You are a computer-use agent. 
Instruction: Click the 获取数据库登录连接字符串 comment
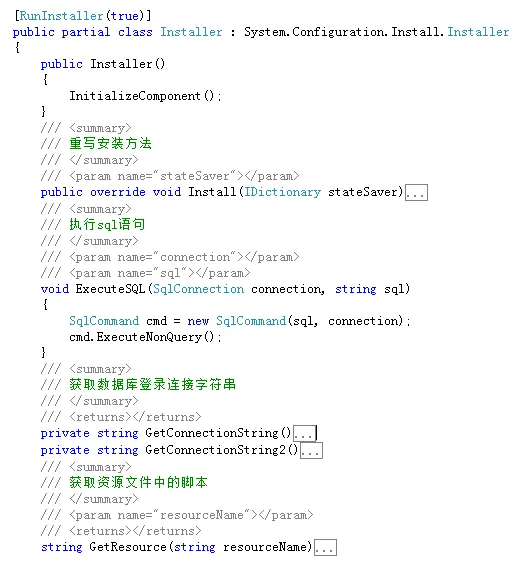point(152,384)
